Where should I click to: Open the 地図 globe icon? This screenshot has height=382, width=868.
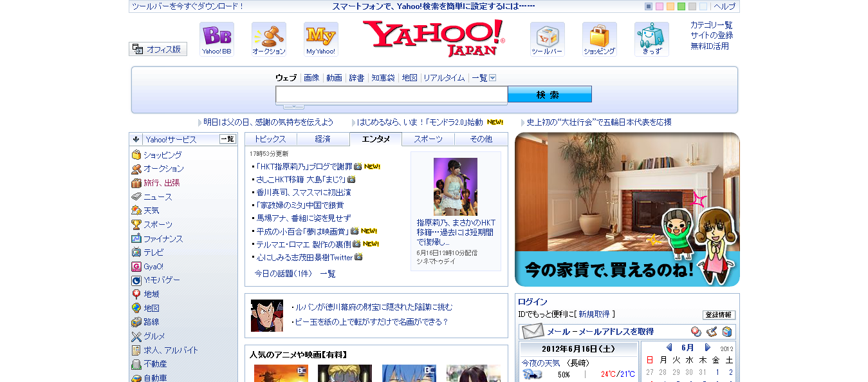[136, 309]
